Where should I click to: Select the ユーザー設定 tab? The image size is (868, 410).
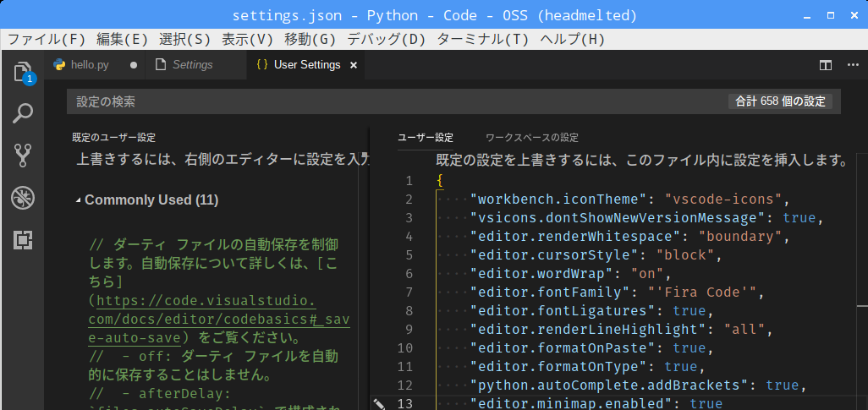point(426,138)
